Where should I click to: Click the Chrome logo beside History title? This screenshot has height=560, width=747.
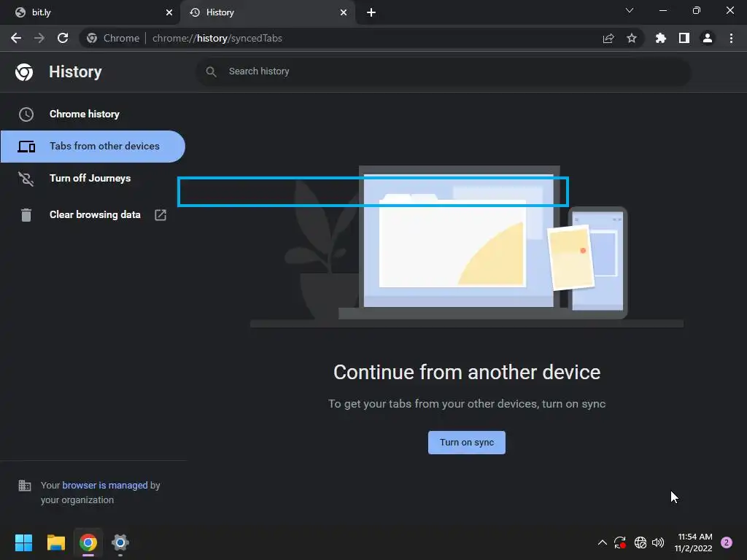click(24, 72)
